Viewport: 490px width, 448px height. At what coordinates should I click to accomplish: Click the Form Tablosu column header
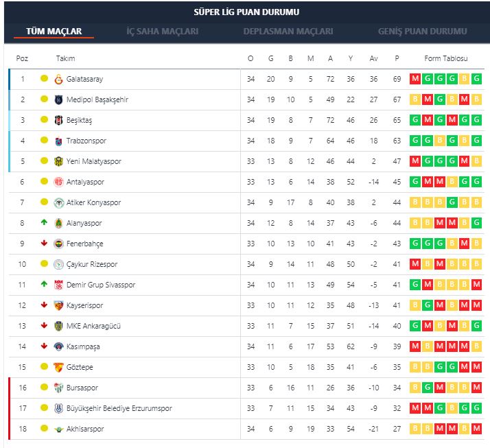point(445,58)
